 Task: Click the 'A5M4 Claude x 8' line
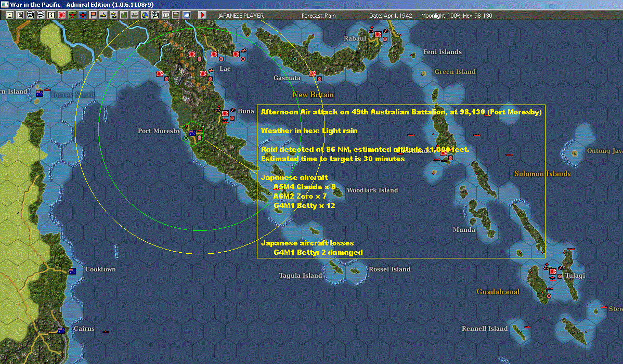tap(304, 187)
